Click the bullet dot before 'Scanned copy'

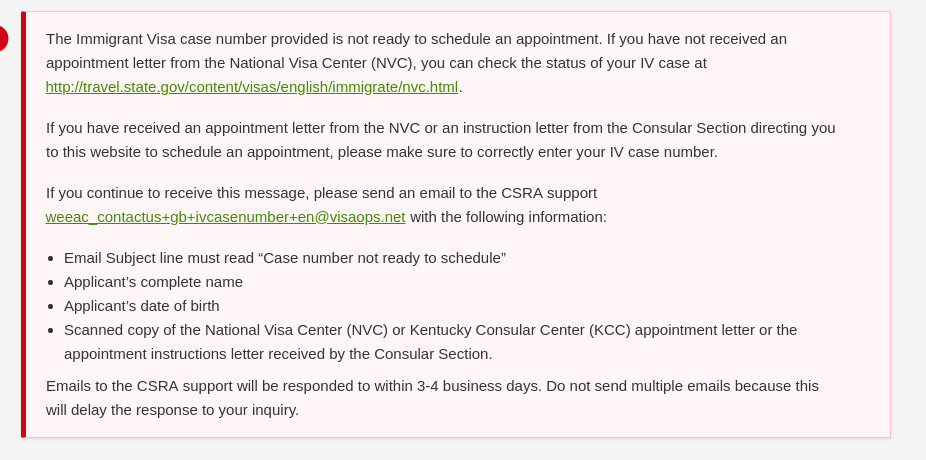click(51, 331)
